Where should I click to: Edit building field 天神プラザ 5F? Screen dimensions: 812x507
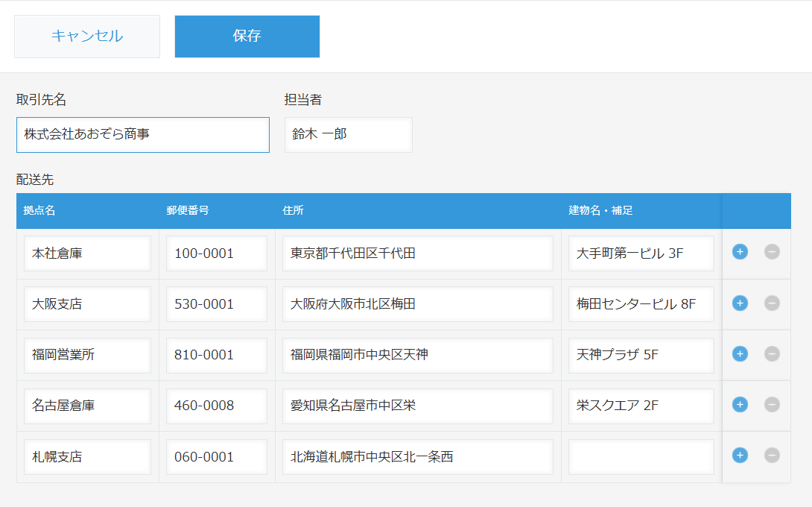[x=641, y=355]
